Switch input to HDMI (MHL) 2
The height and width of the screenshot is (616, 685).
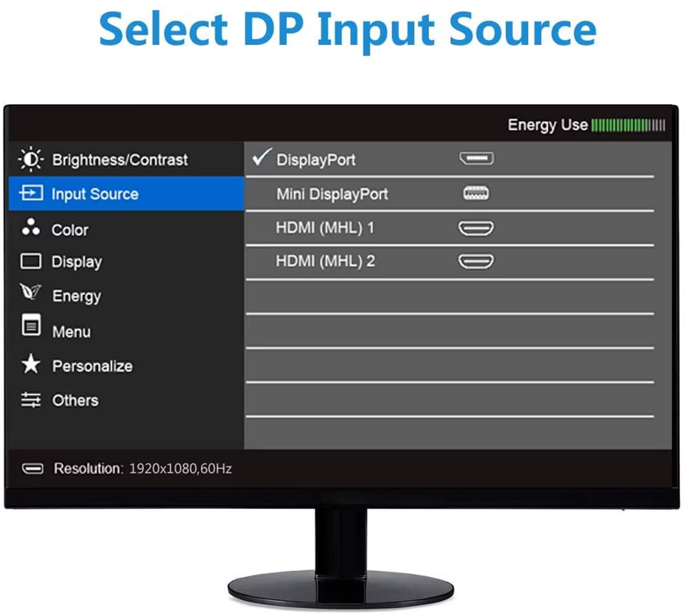click(x=450, y=262)
